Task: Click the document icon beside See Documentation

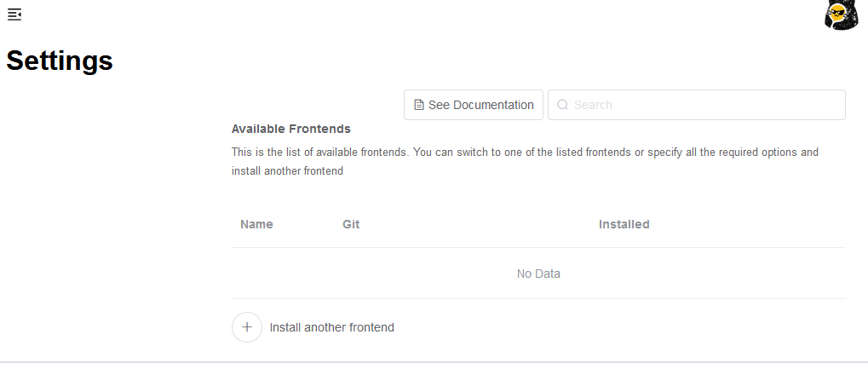Action: tap(418, 105)
